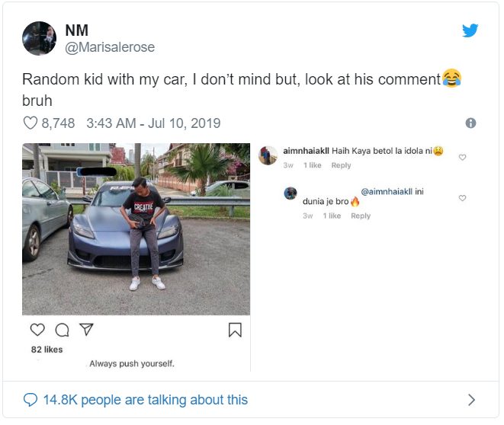Image resolution: width=504 pixels, height=425 pixels.
Task: Click the Instagram share arrow icon
Action: [87, 330]
